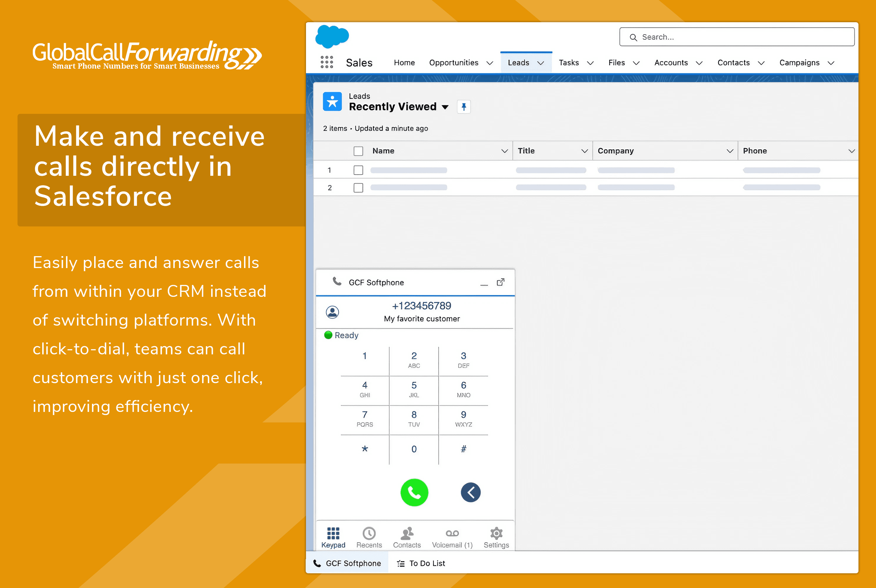This screenshot has width=876, height=588.
Task: Open the Contacts navigation tab
Action: pyautogui.click(x=734, y=63)
